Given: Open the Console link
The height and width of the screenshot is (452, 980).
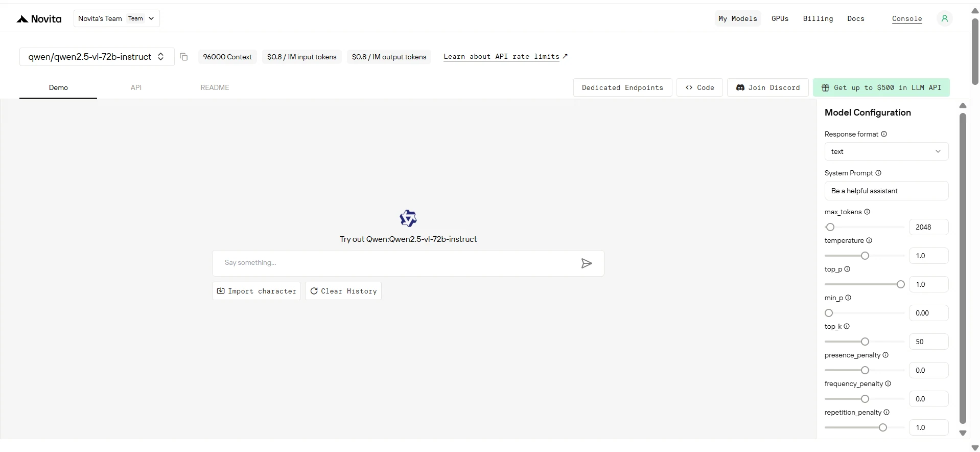Looking at the screenshot, I should [x=907, y=19].
